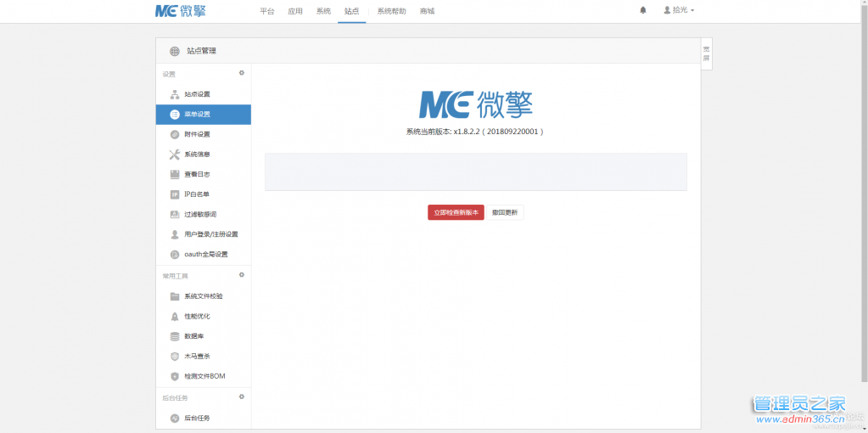
Task: Collapse the 后台任务 section with its gear
Action: pos(241,396)
